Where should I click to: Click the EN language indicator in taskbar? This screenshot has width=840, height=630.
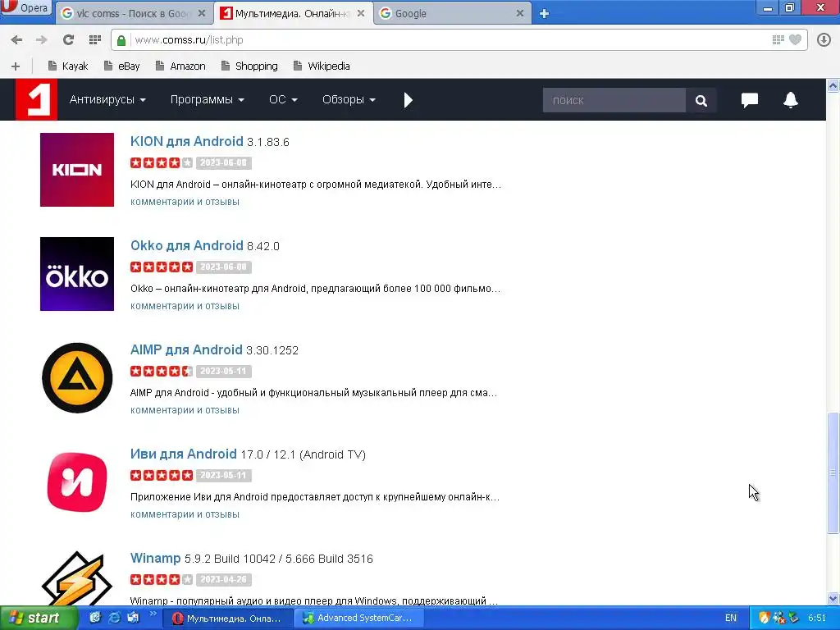tap(731, 619)
